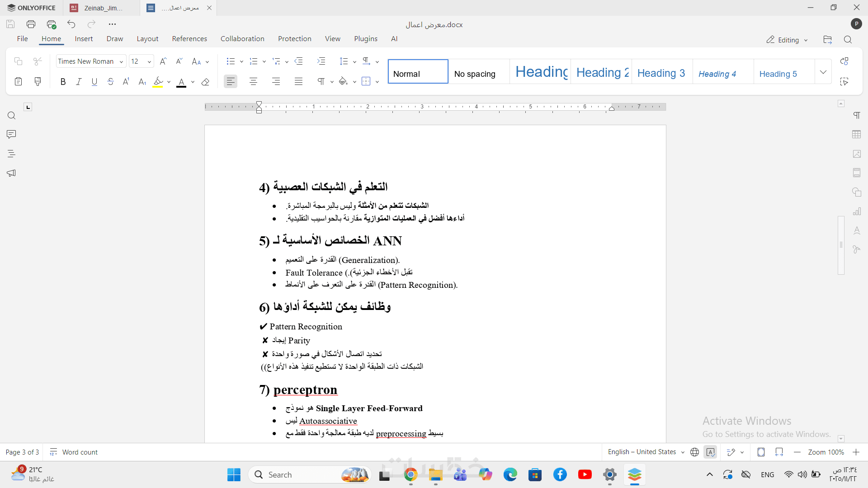Switch to the Zeinab_Jim document tab
Screen dimensions: 868x488
103,8
